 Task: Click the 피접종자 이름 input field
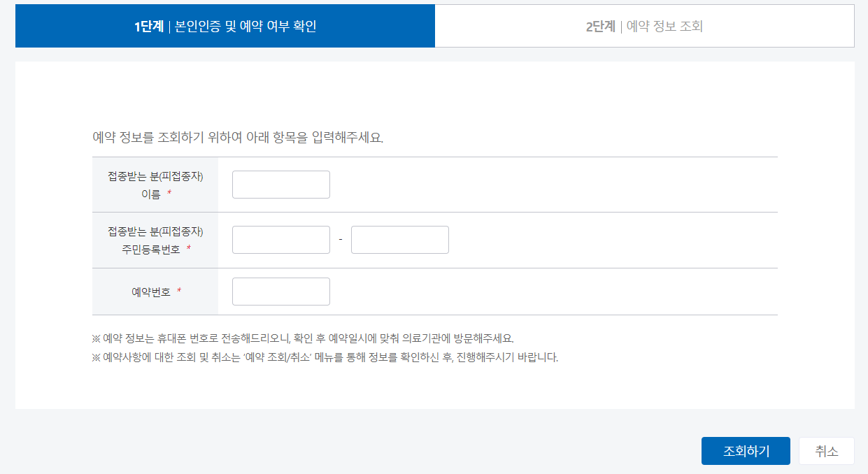click(x=281, y=185)
